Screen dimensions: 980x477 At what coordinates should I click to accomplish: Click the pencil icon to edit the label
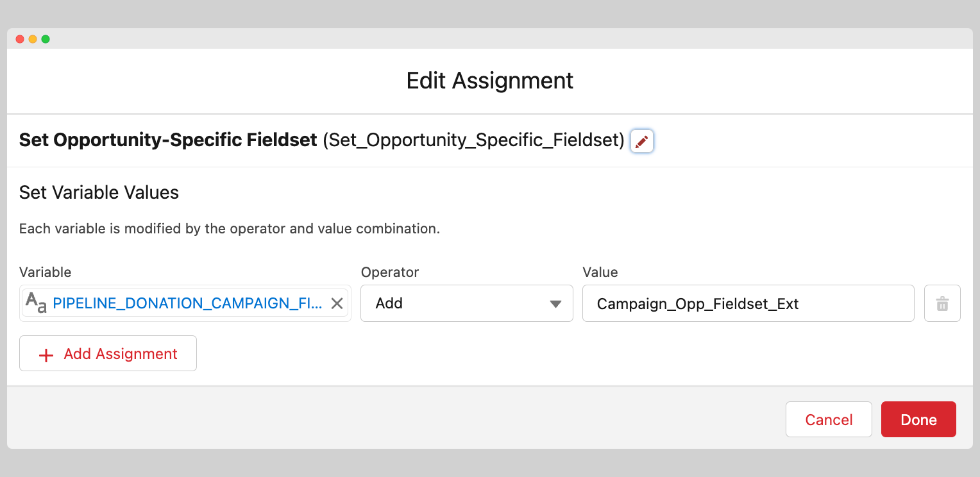point(641,141)
